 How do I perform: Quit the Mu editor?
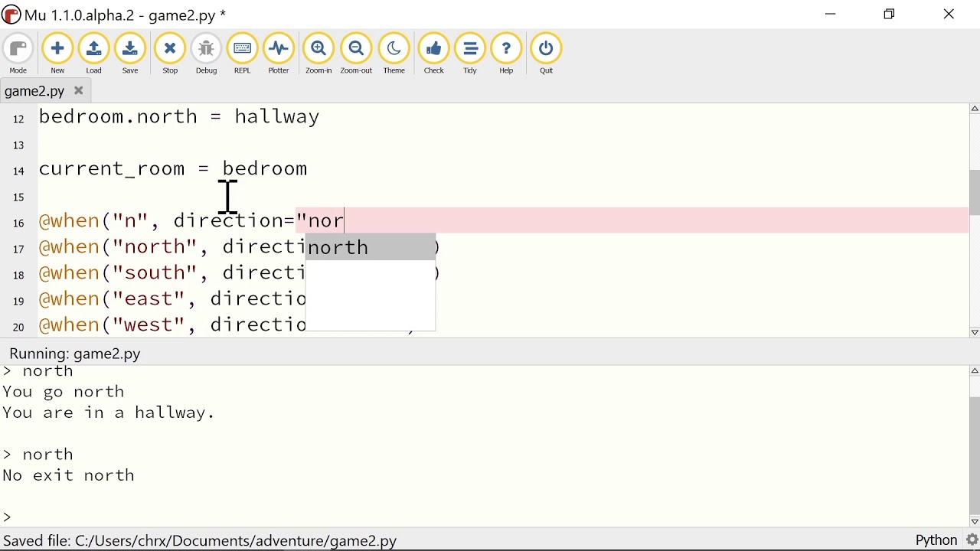(x=547, y=54)
